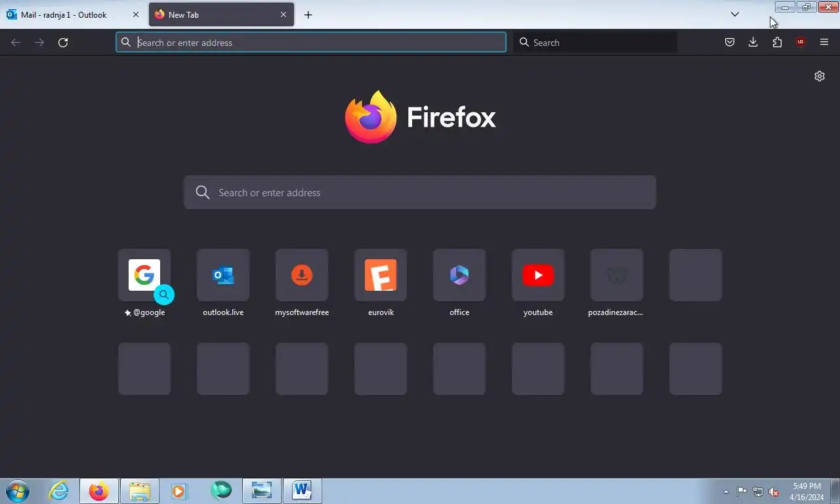Click the center page search field
840x504 pixels.
pyautogui.click(x=420, y=192)
